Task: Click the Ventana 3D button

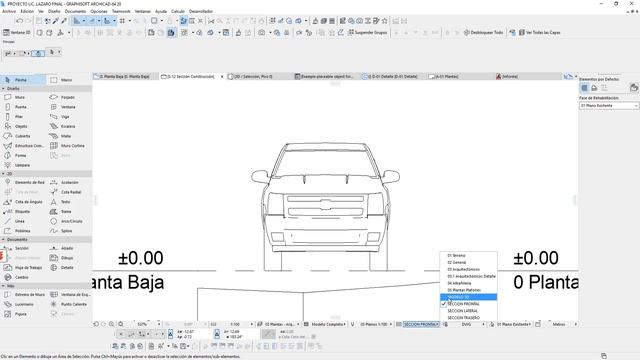Action: pyautogui.click(x=17, y=33)
